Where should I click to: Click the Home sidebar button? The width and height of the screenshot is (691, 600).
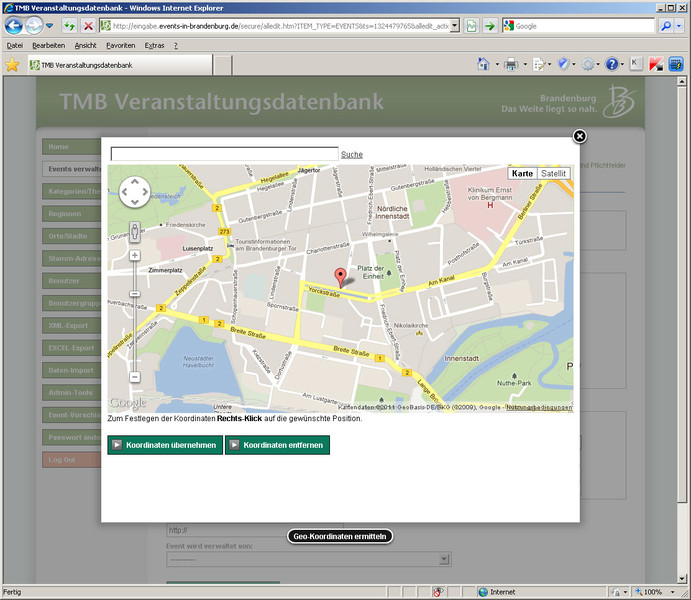coord(72,147)
